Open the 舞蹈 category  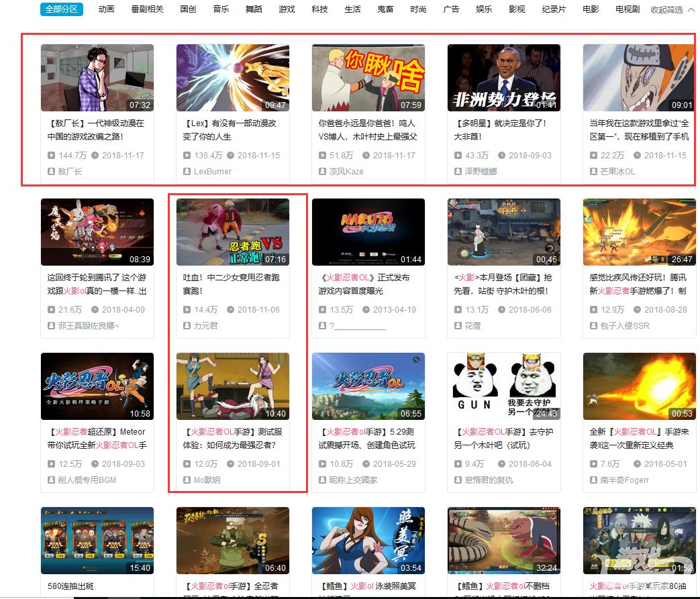pyautogui.click(x=254, y=9)
